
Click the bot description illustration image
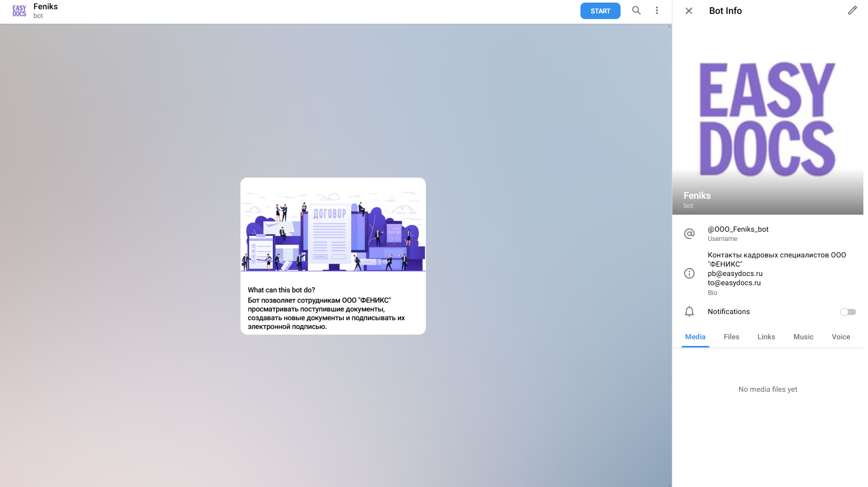coord(333,225)
